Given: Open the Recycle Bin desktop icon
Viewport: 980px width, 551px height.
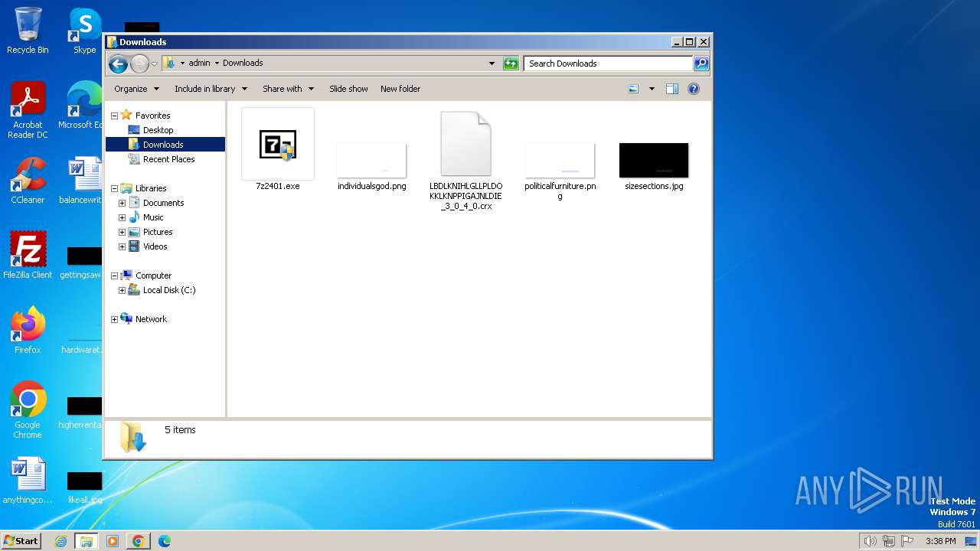Looking at the screenshot, I should point(28,31).
